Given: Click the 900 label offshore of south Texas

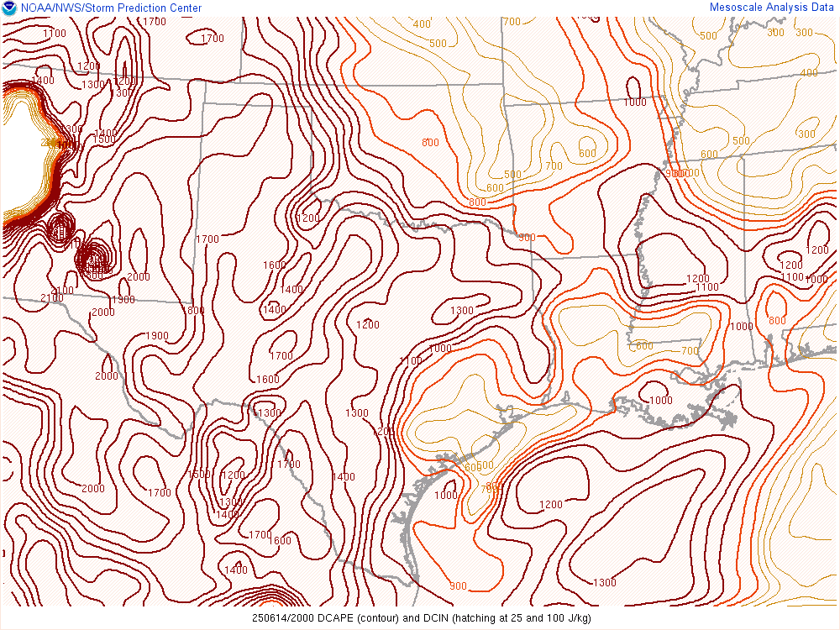Looking at the screenshot, I should 458,586.
